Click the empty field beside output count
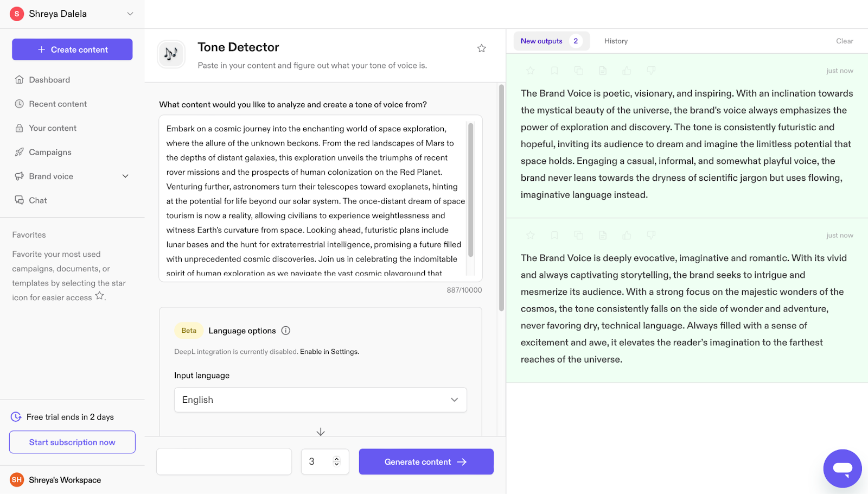The height and width of the screenshot is (494, 868). coord(224,461)
